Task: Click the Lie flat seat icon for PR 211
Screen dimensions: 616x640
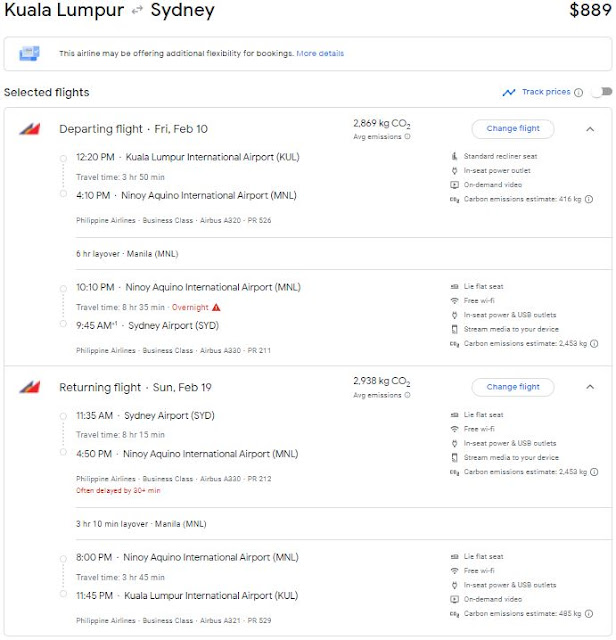Action: [454, 287]
